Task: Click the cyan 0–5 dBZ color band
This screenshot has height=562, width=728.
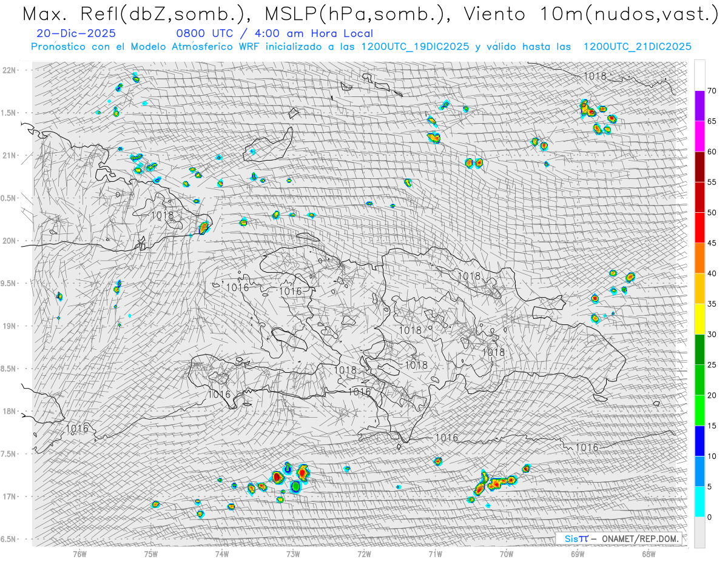Action: coord(699,502)
